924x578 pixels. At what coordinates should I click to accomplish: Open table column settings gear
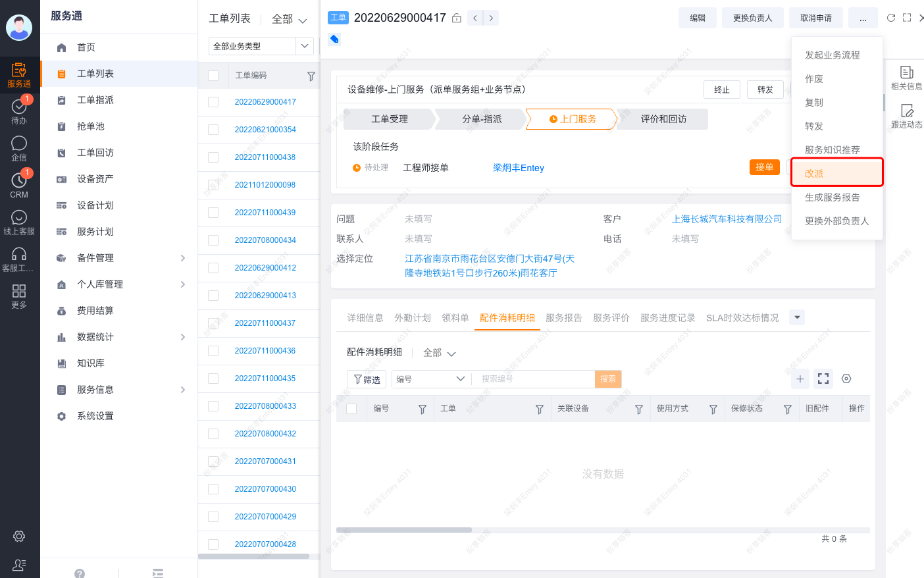click(x=846, y=379)
